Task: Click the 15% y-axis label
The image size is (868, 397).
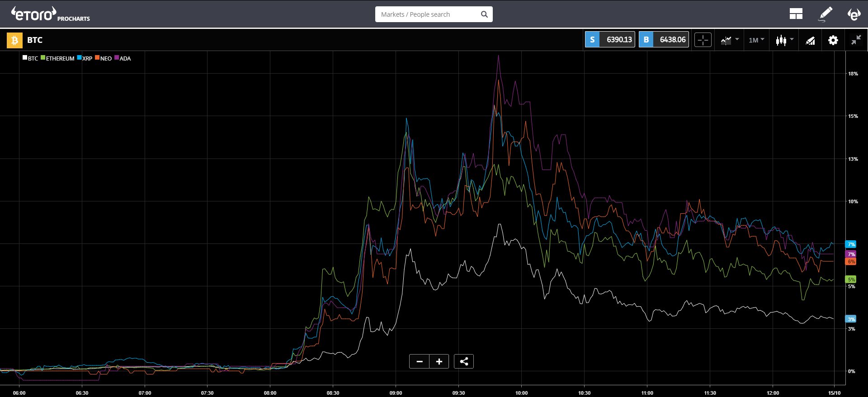Action: coord(853,116)
